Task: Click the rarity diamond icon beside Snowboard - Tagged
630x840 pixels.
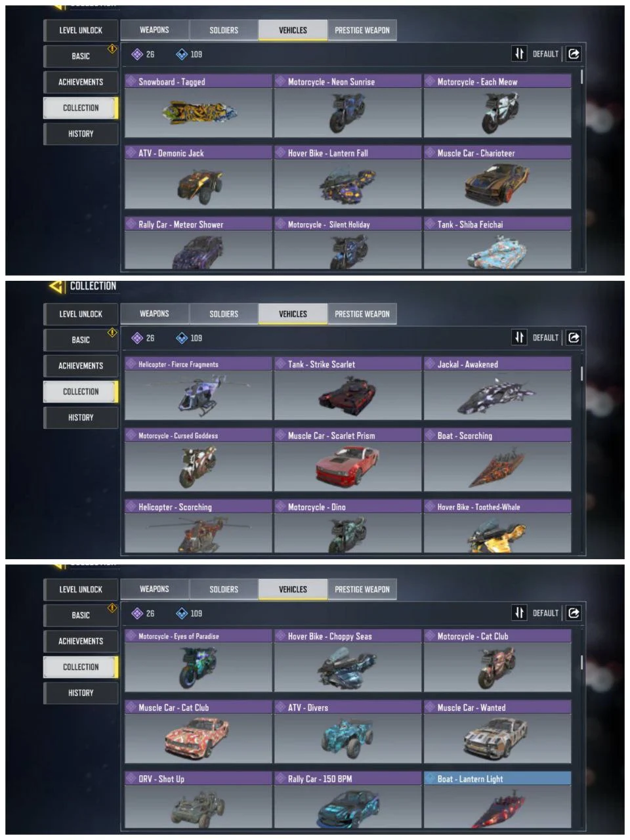Action: (131, 82)
